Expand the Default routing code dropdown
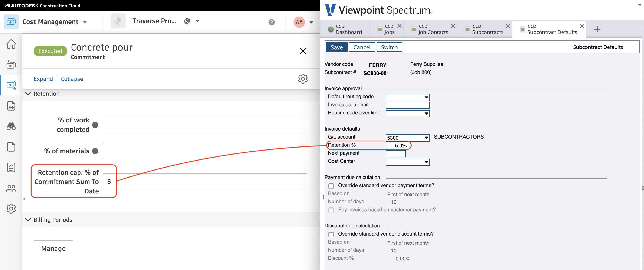This screenshot has height=270, width=644. pos(426,97)
